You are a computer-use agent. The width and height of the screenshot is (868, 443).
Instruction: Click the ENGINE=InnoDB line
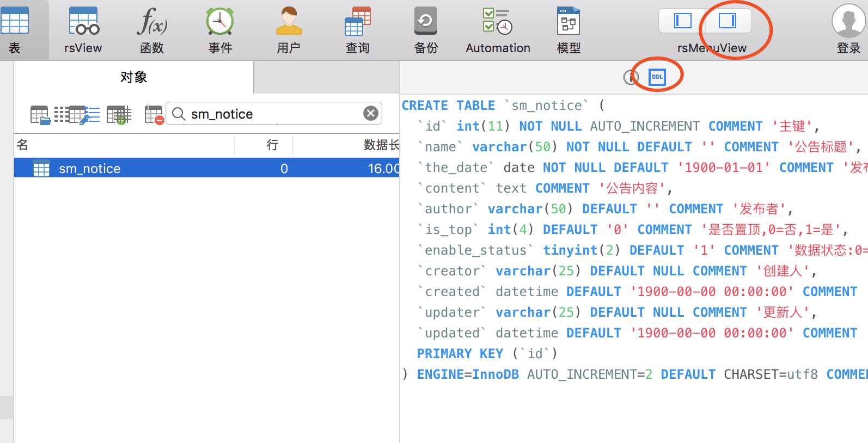point(635,374)
